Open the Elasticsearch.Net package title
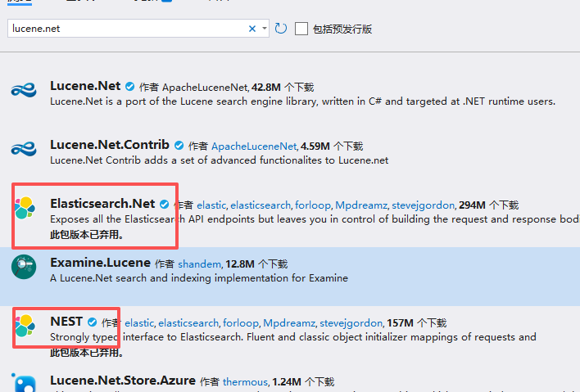 pyautogui.click(x=103, y=204)
